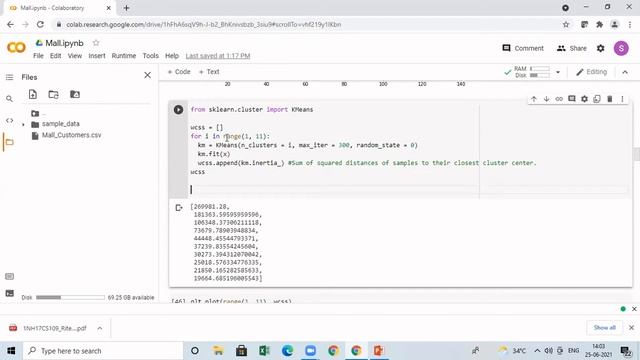Viewport: 640px width, 360px height.
Task: Open the Runtime menu
Action: point(124,56)
